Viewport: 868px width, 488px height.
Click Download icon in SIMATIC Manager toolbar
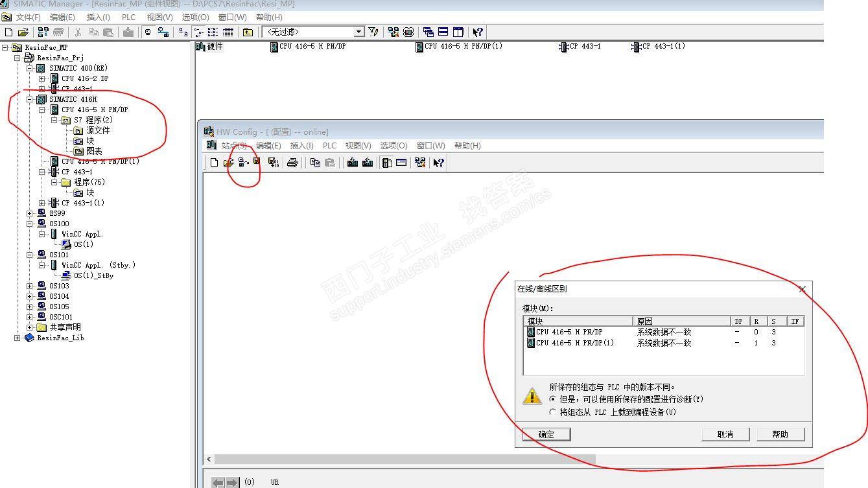(x=128, y=32)
